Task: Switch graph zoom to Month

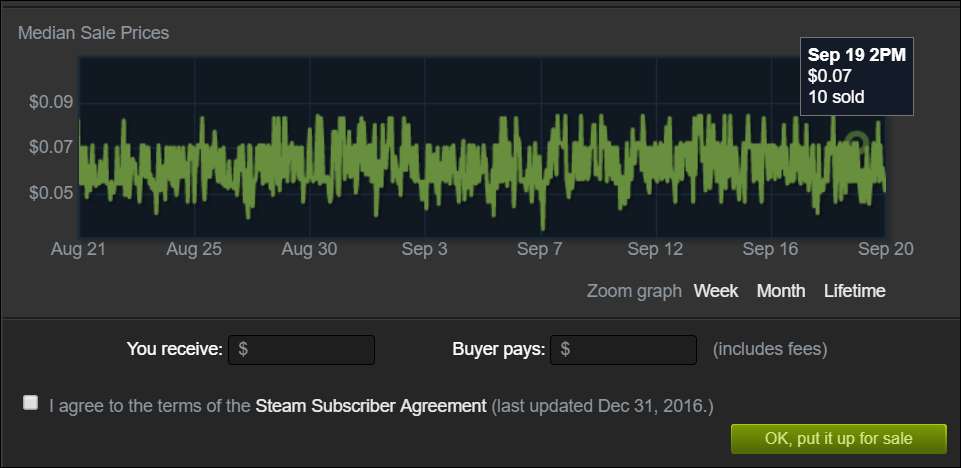Action: pyautogui.click(x=781, y=291)
